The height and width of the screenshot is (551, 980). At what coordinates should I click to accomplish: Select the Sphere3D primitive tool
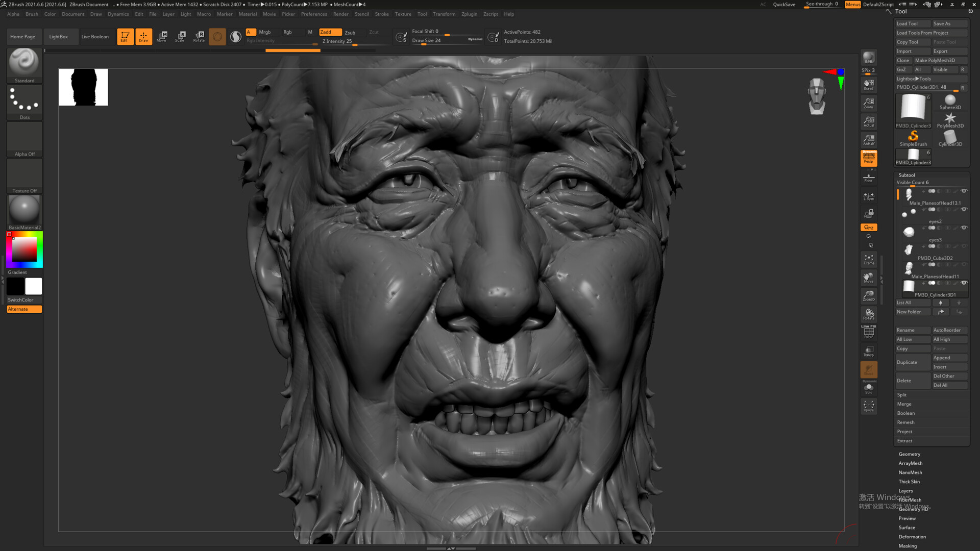(950, 101)
